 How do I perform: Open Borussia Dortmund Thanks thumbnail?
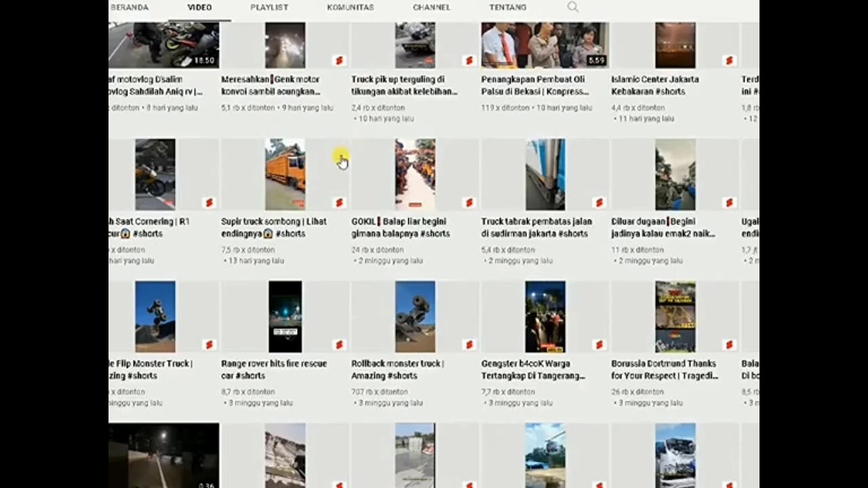tap(675, 317)
